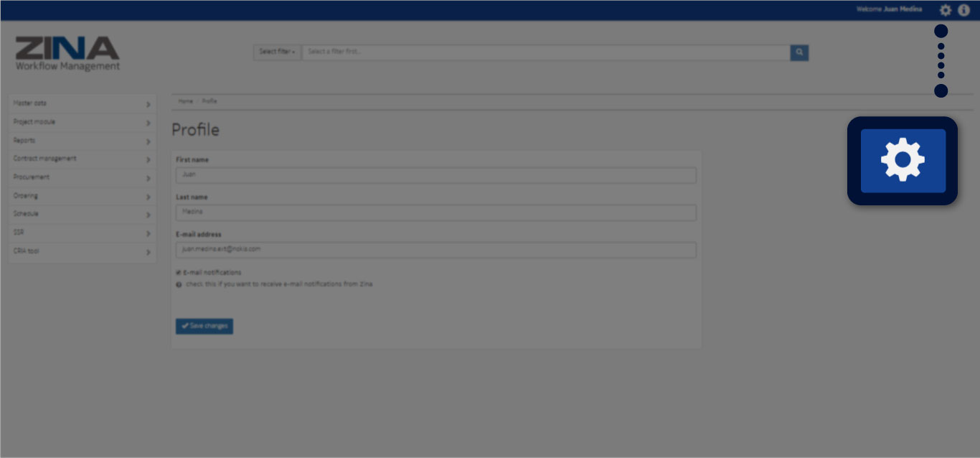Image resolution: width=980 pixels, height=458 pixels.
Task: Click the large highlighted gear icon
Action: click(x=903, y=160)
